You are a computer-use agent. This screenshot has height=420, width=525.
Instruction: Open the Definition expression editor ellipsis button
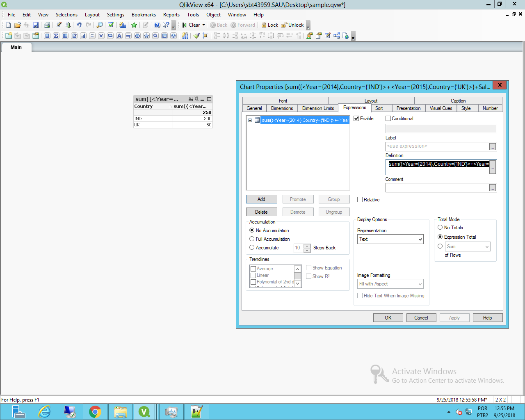tap(493, 167)
